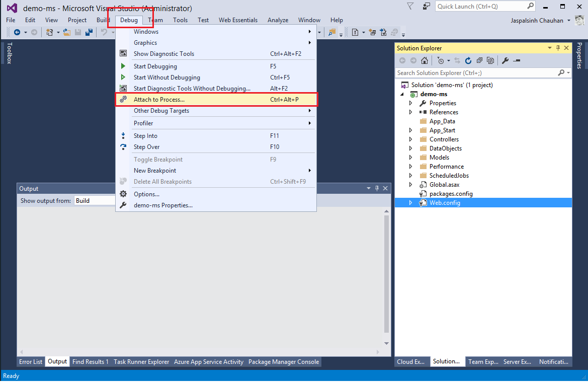Click the Visual Studio logo in title bar
Viewport: 588px width, 382px height.
[12, 8]
